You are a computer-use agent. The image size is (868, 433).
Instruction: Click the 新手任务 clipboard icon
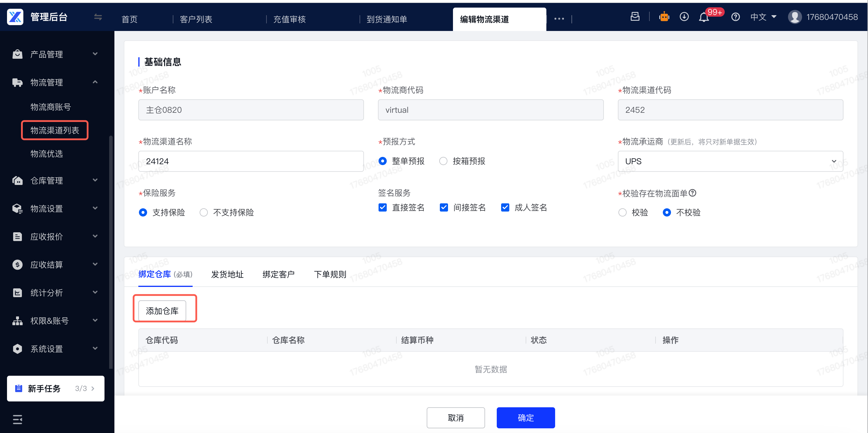tap(19, 389)
